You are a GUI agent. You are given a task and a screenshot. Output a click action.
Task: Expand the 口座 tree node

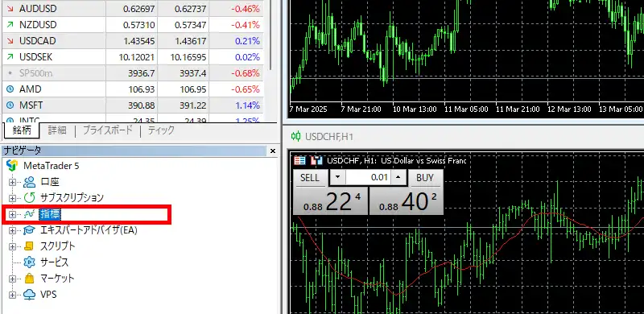click(12, 182)
